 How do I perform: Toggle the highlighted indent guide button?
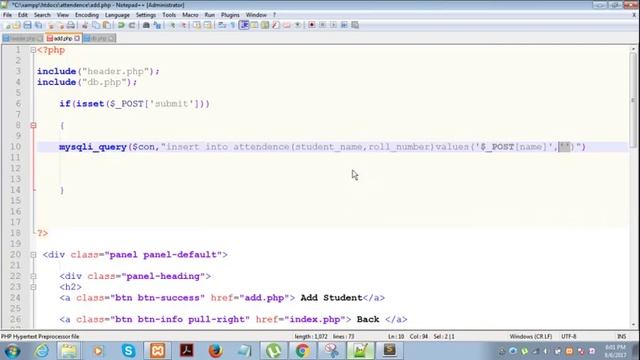pos(244,25)
